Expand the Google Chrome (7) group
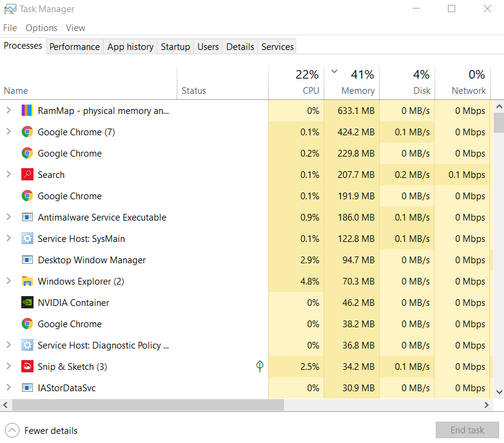 [9, 132]
